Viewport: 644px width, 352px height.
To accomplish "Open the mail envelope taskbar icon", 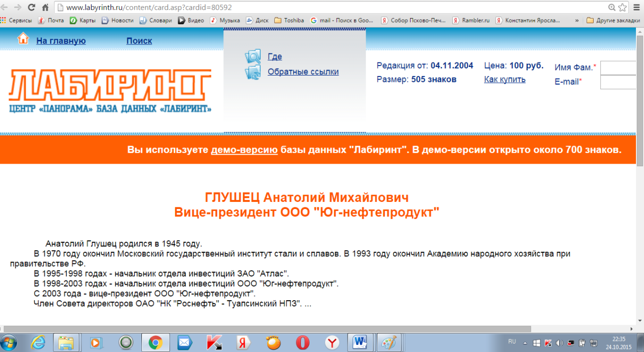I will (185, 343).
